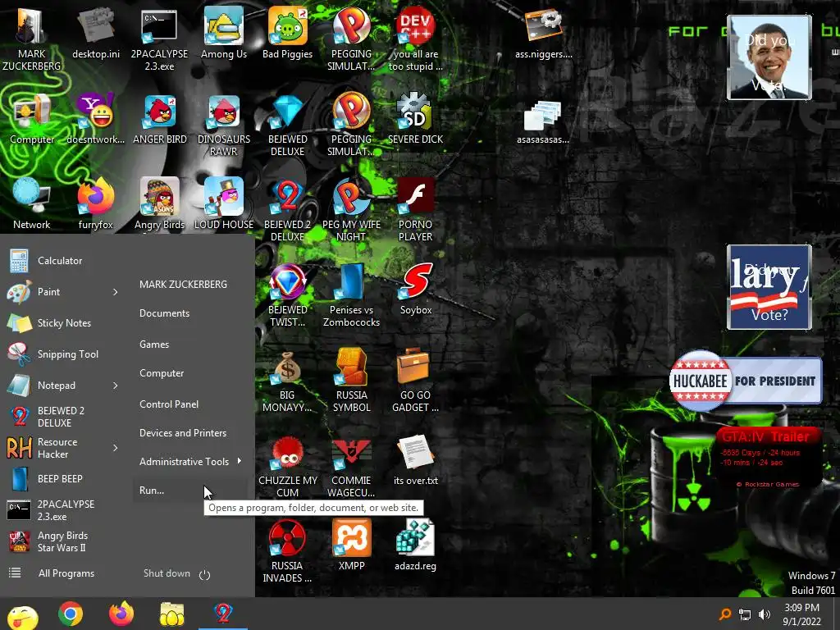Open the clock showing 3:09 PM

pos(801,614)
